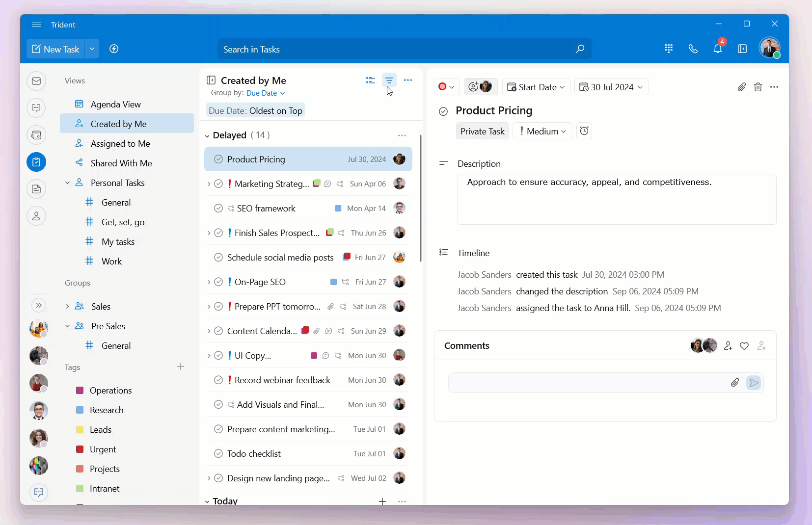Expand the left rail with double-arrow icon
The image size is (812, 525).
pyautogui.click(x=39, y=305)
